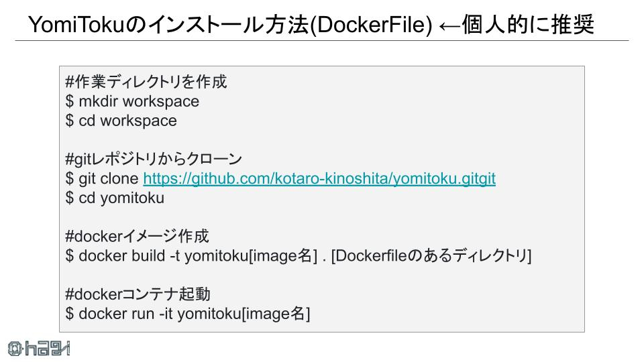Viewport: 644px width, 362px height.
Task: Click the hacarus logo at bottom left
Action: tap(39, 349)
